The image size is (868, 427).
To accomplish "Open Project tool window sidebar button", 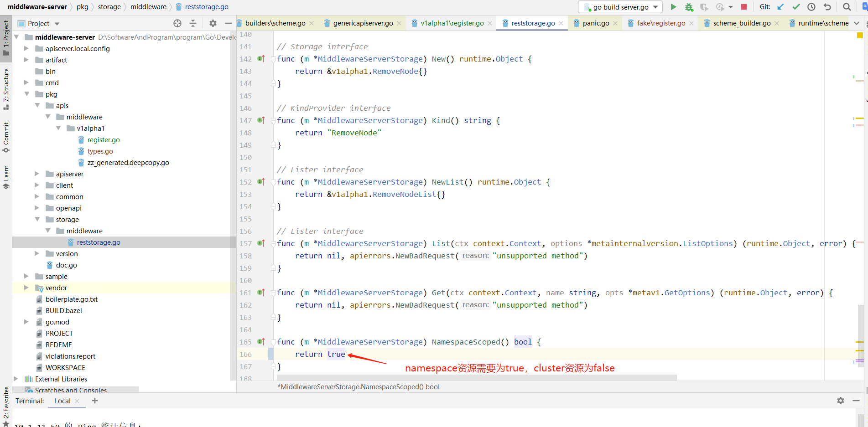I will coord(6,38).
